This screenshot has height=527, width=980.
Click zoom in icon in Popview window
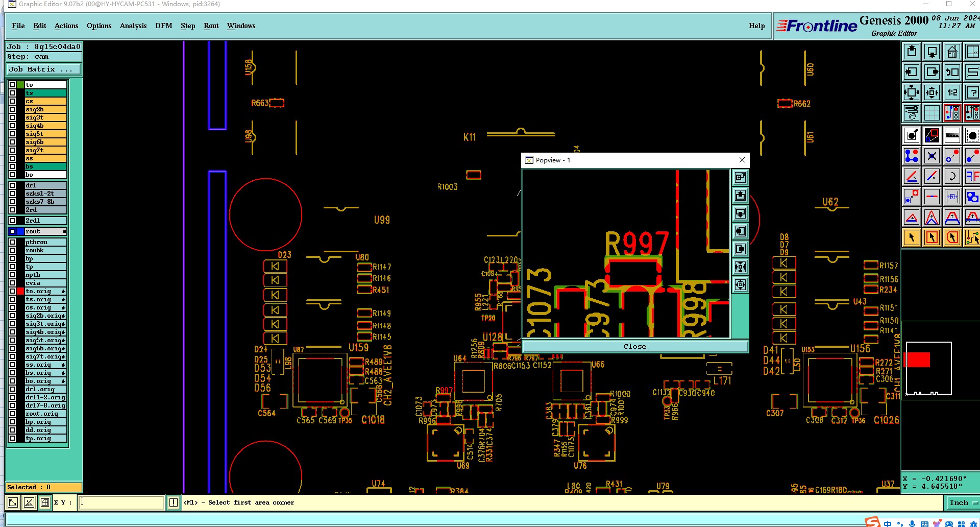(740, 267)
